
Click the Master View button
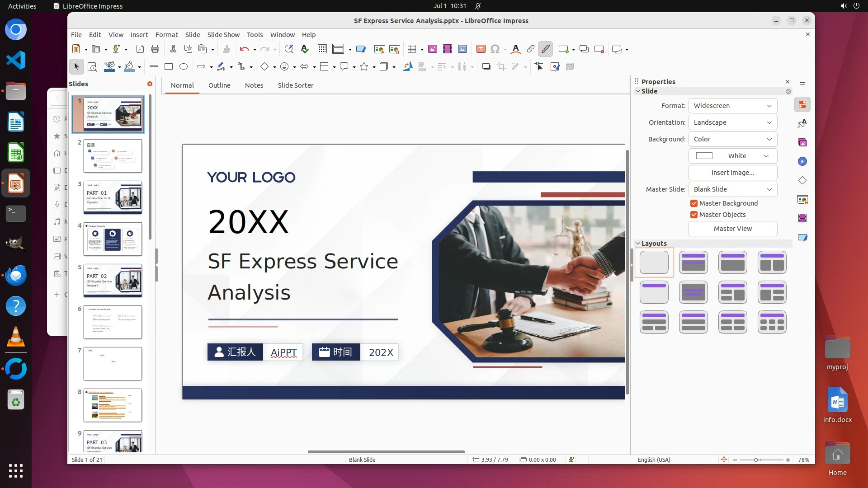point(732,229)
